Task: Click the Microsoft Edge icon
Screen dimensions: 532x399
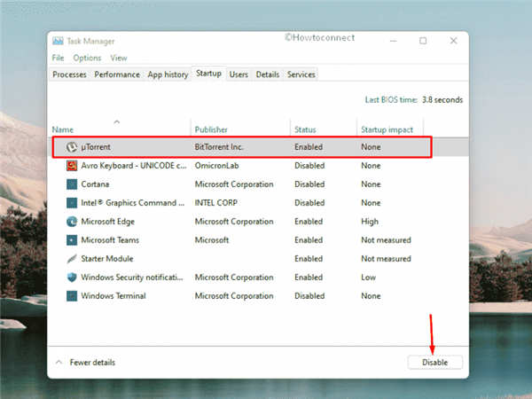Action: pyautogui.click(x=72, y=222)
